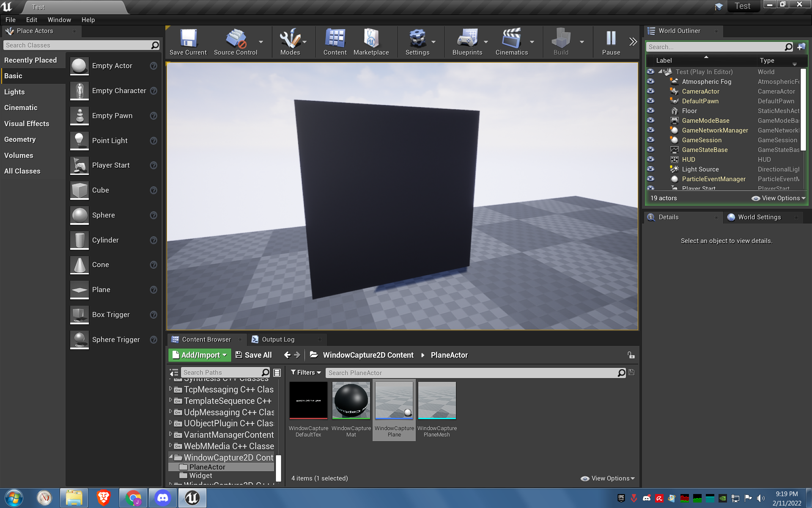Hide the CameraActor using its eye icon
Viewport: 812px width, 508px height.
coord(650,91)
